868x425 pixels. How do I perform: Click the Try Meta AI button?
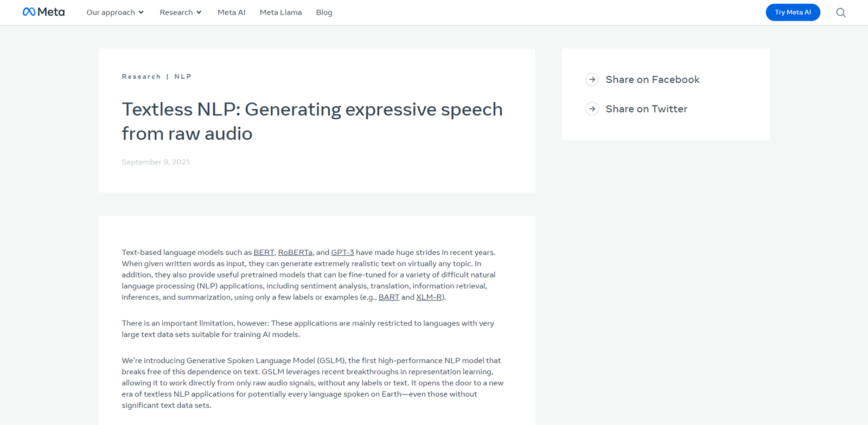coord(793,12)
